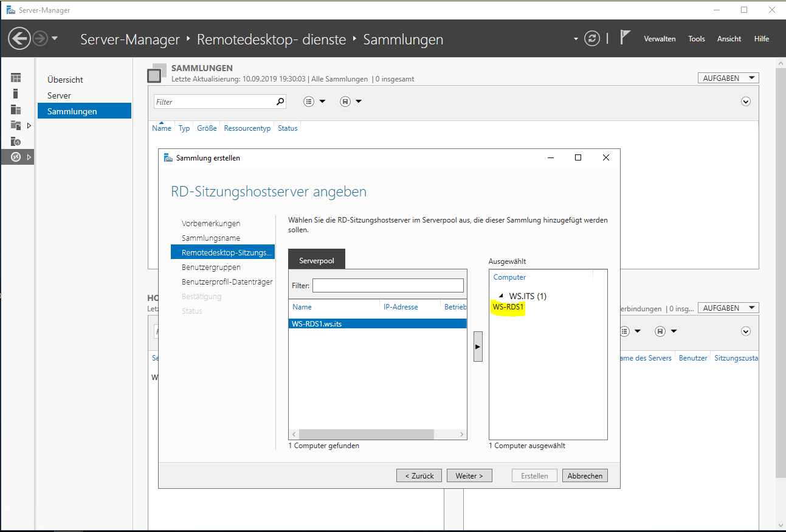The width and height of the screenshot is (786, 532).
Task: Click magnifier in Sammlungen filter box
Action: click(280, 102)
